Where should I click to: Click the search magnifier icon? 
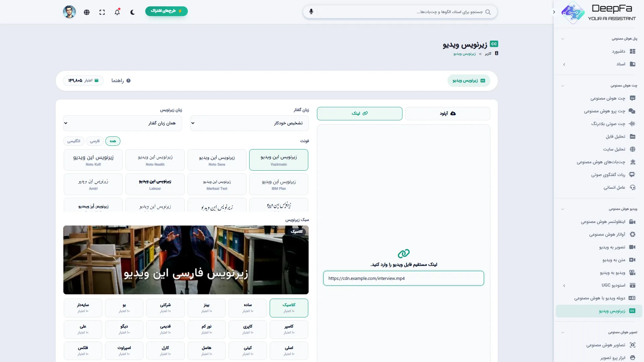[x=488, y=12]
